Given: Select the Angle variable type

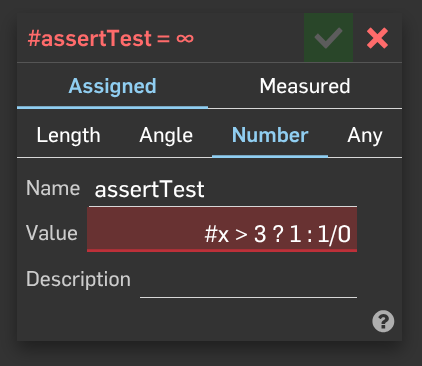Looking at the screenshot, I should 166,135.
